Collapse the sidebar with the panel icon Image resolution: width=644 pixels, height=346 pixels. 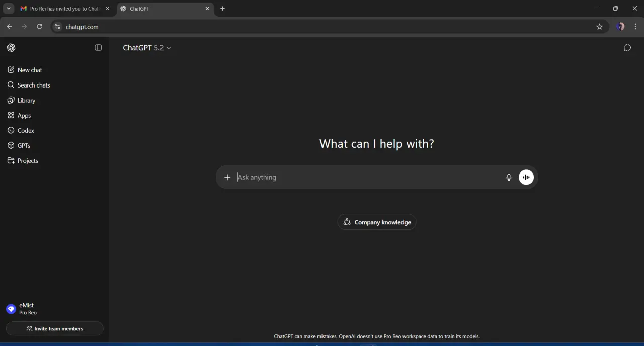click(x=98, y=48)
